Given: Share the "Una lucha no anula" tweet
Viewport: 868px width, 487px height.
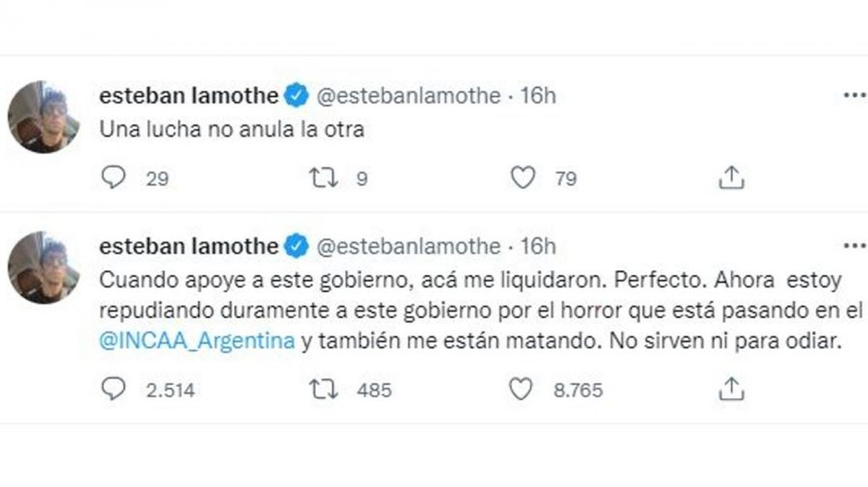Looking at the screenshot, I should tap(731, 177).
